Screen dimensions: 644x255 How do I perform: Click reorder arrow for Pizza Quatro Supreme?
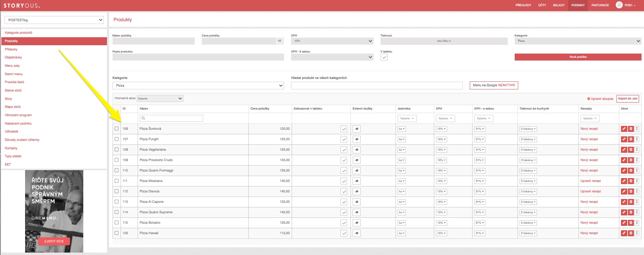click(x=637, y=212)
